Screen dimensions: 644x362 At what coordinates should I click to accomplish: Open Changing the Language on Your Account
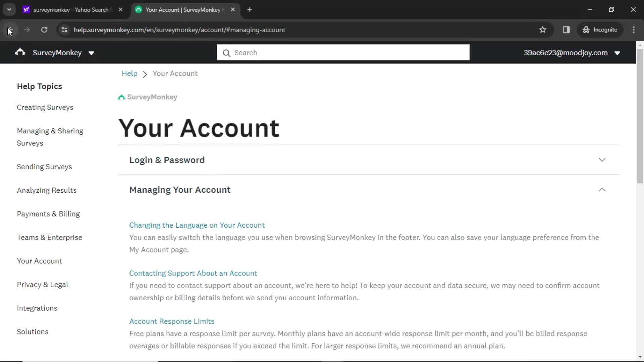tap(197, 225)
